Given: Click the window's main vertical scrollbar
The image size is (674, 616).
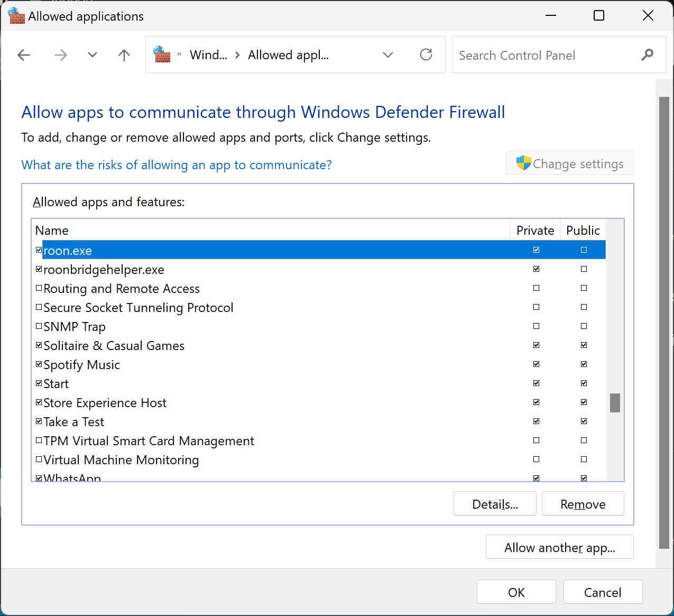Looking at the screenshot, I should [664, 323].
